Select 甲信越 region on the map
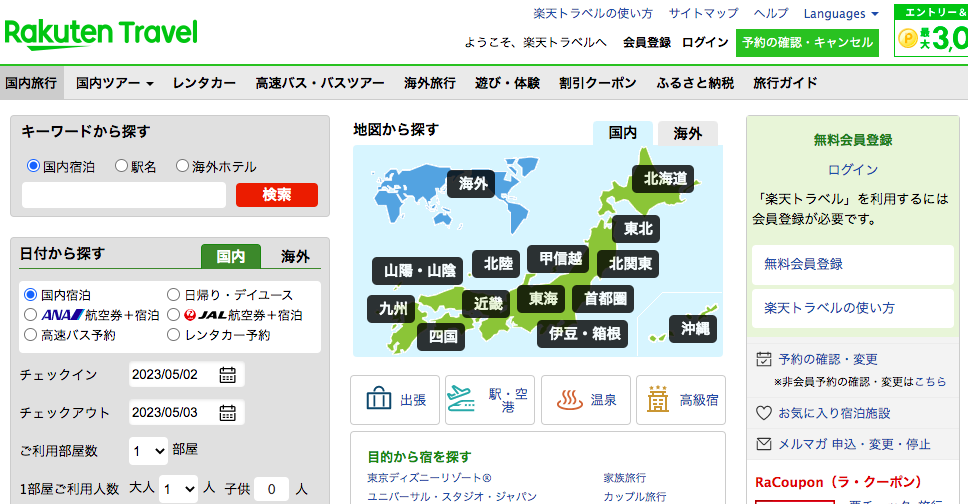The height and width of the screenshot is (504, 968). 559,259
